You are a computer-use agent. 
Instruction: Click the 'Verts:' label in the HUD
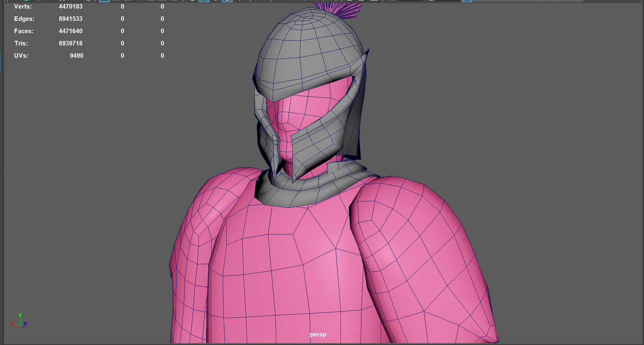coord(23,7)
